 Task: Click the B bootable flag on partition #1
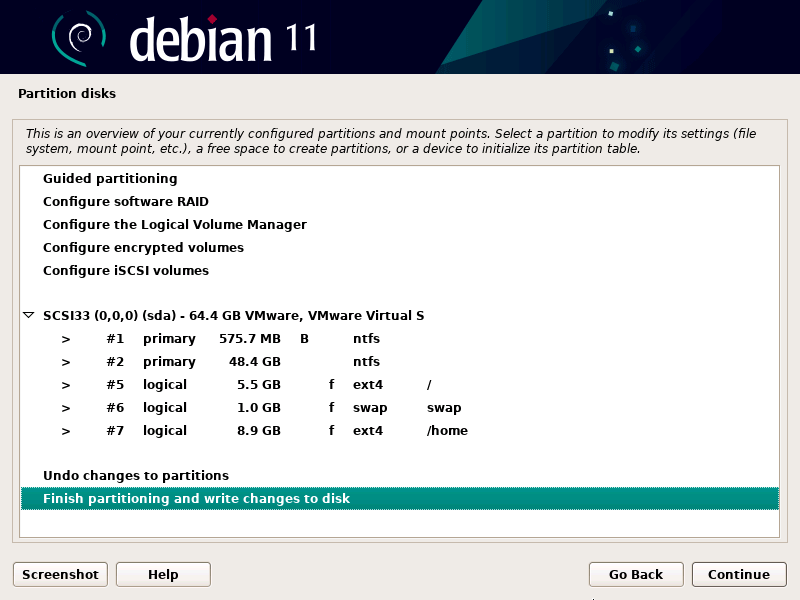point(304,339)
